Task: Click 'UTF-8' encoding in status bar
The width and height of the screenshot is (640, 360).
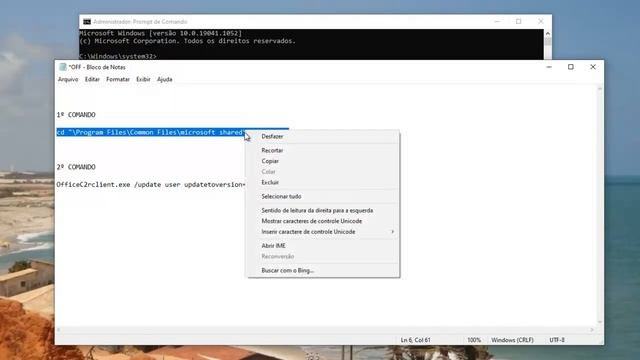Action: pos(557,340)
